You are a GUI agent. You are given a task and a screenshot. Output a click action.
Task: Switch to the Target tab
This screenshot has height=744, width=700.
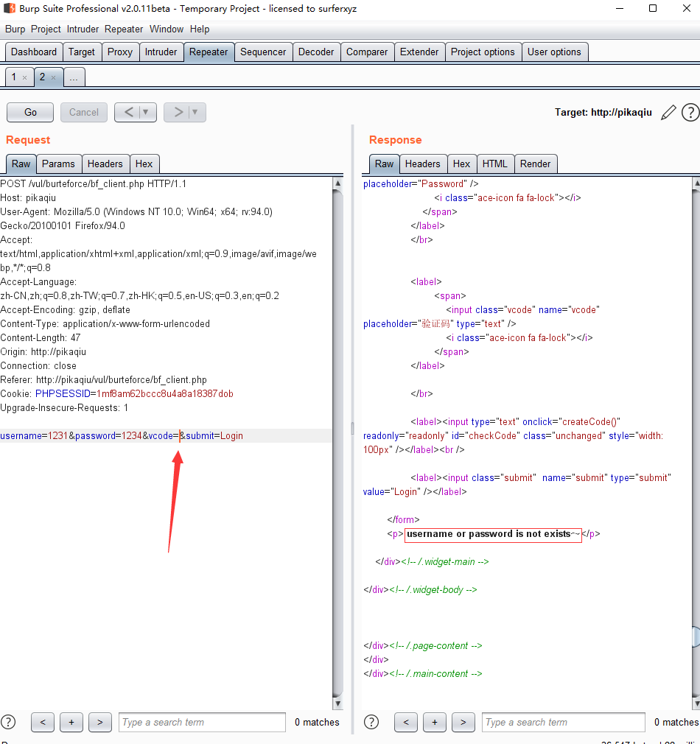tap(82, 52)
